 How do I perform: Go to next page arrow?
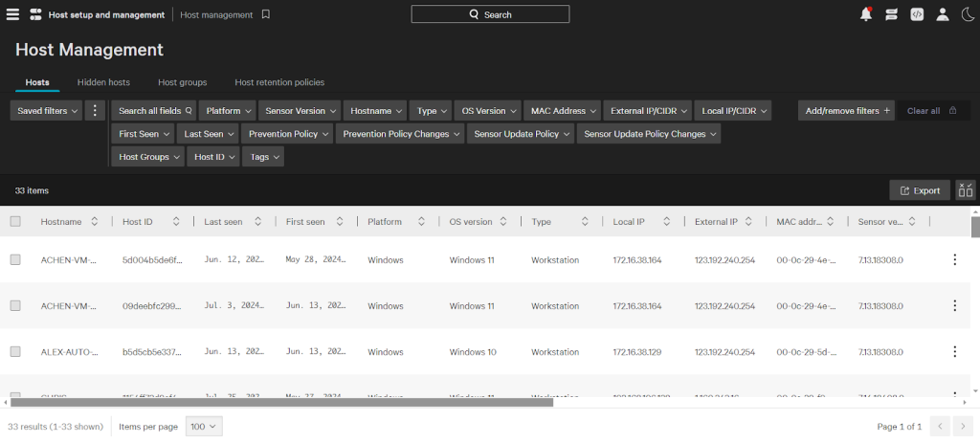963,427
